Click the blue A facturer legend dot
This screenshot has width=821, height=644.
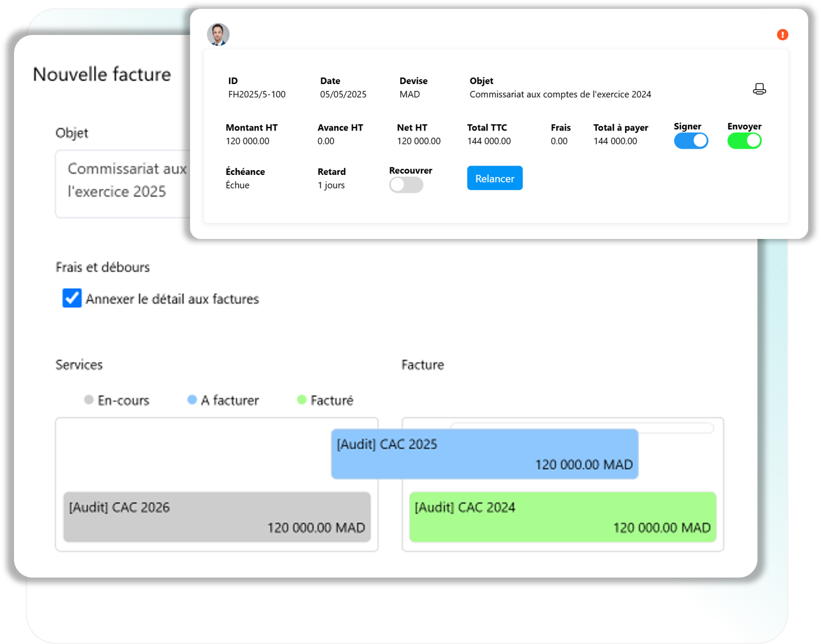click(x=192, y=400)
